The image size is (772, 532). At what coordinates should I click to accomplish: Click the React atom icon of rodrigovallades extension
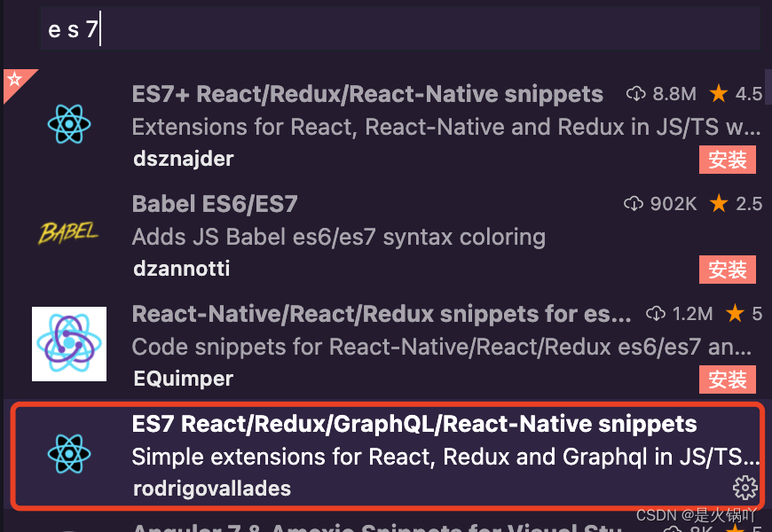click(x=69, y=454)
